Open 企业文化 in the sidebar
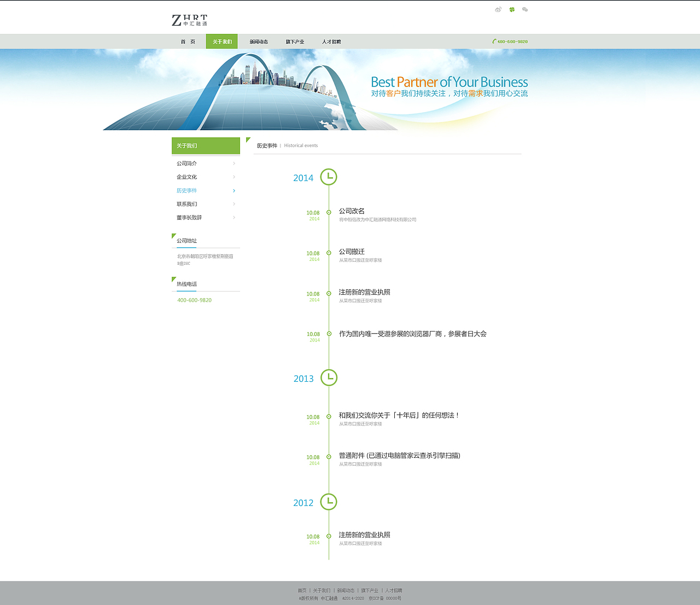 (x=186, y=177)
